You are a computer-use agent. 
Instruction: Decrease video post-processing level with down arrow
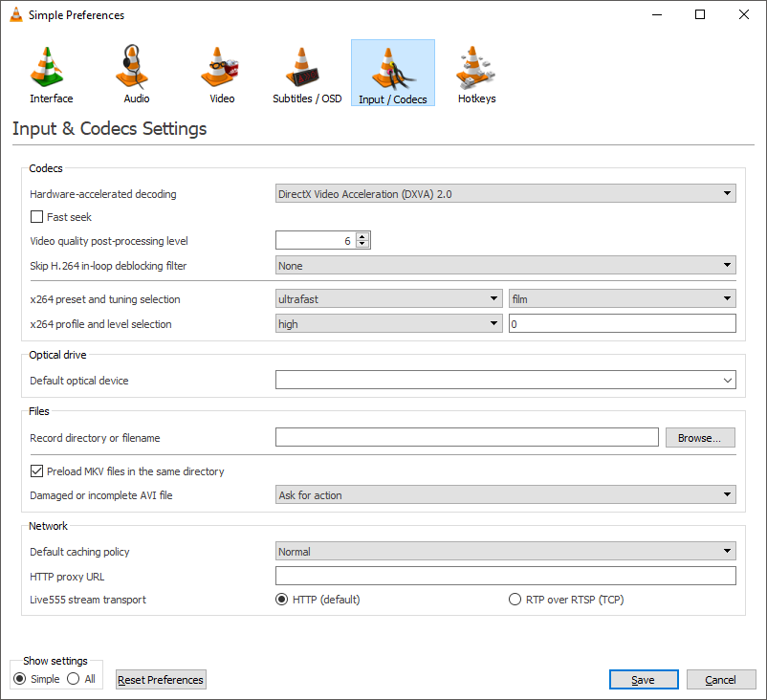pos(362,244)
